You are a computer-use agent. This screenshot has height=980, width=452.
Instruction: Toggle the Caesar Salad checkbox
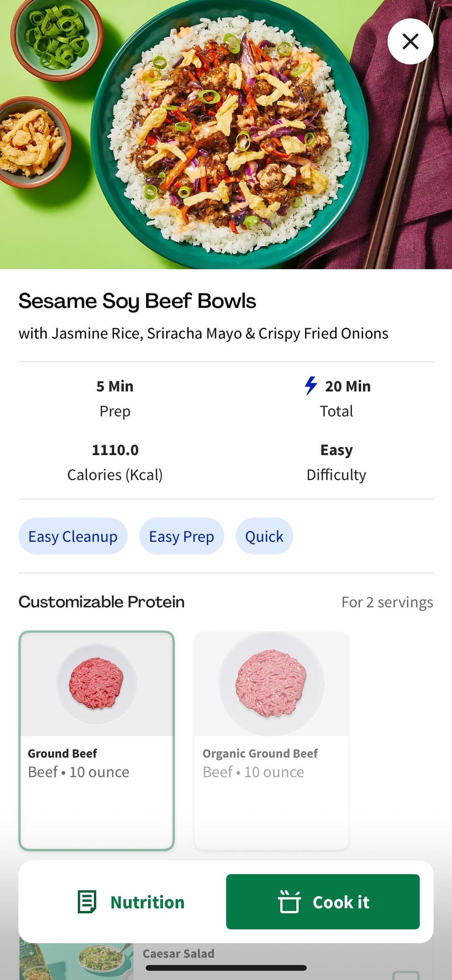pos(405,975)
